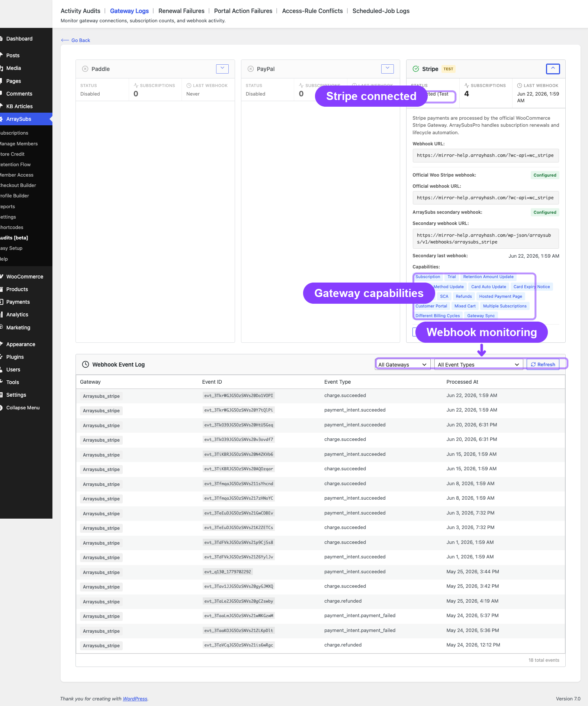This screenshot has height=706, width=588.
Task: Open Payments in the sidebar
Action: point(26,302)
